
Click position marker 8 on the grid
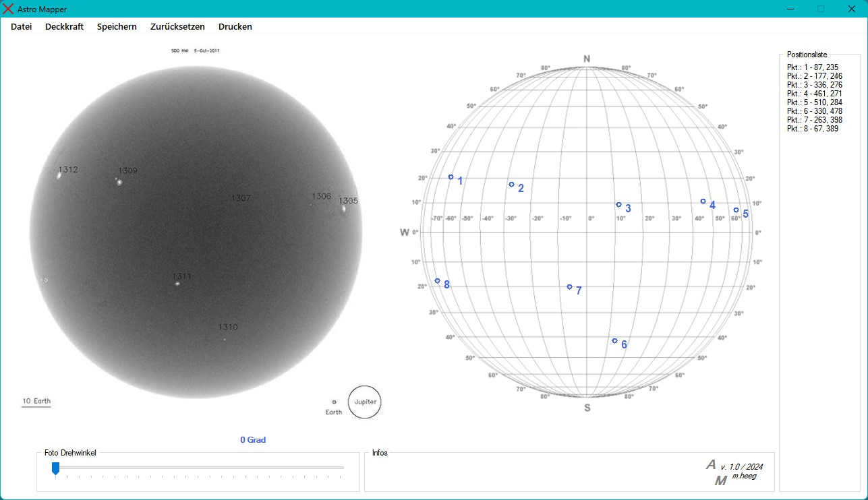click(x=437, y=281)
